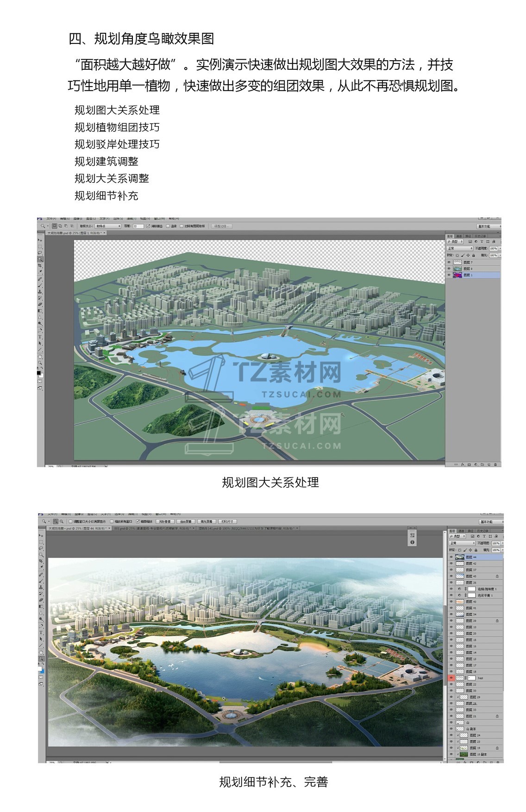526x812 pixels.
Task: Select the Marquee tool in upper Photoshop toolbar
Action: coord(40,247)
